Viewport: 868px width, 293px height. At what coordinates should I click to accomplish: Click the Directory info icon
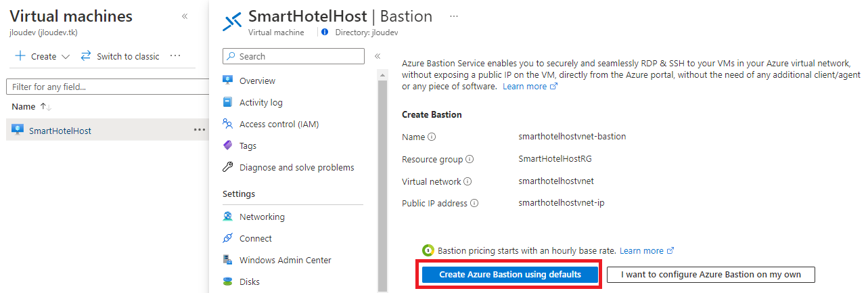click(x=325, y=32)
